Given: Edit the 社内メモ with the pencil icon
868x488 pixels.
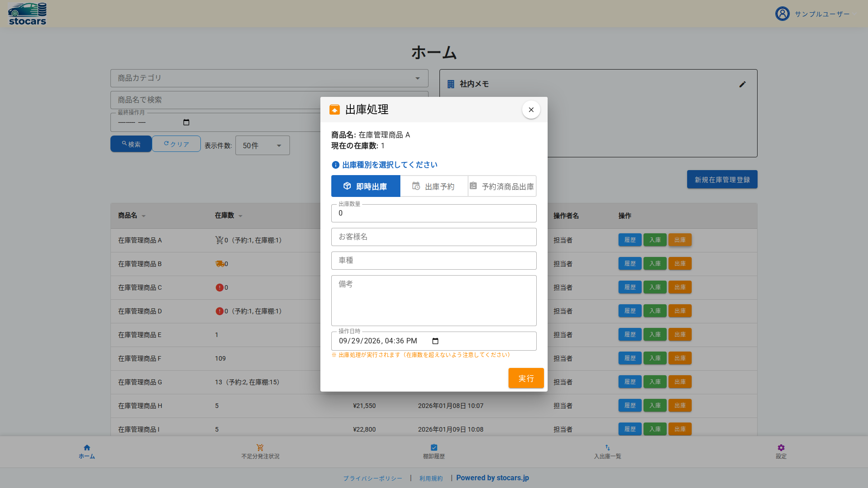Looking at the screenshot, I should click(742, 84).
